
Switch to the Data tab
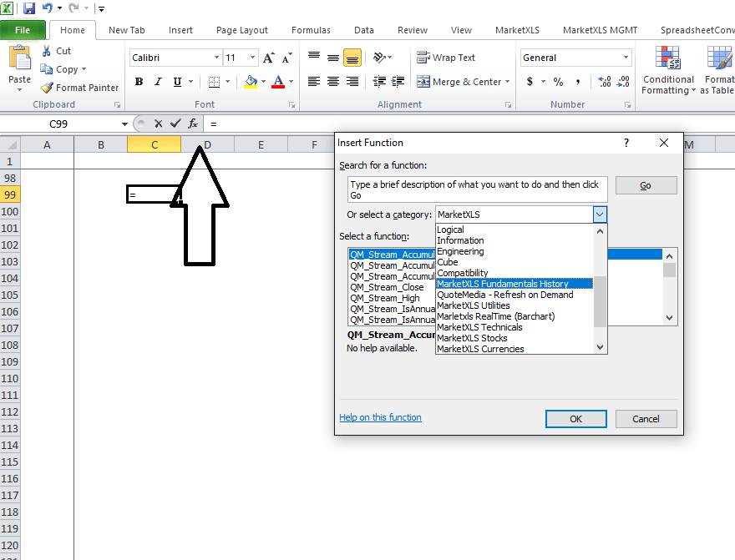[x=364, y=30]
